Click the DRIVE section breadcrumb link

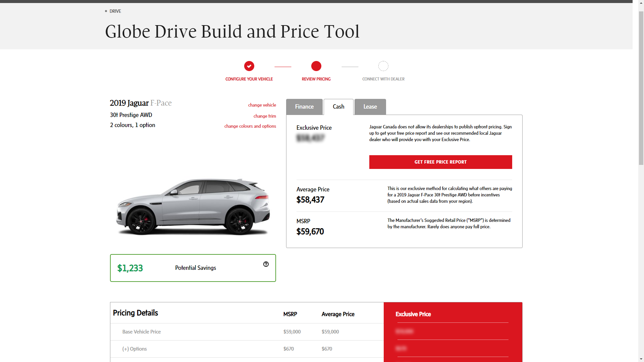pos(115,11)
